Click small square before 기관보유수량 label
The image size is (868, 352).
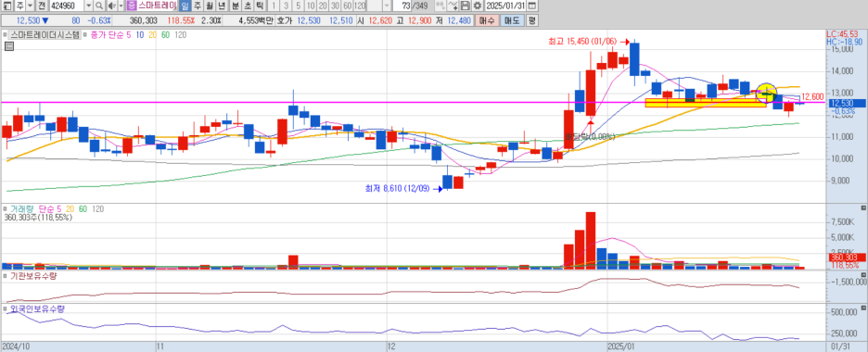tap(5, 276)
